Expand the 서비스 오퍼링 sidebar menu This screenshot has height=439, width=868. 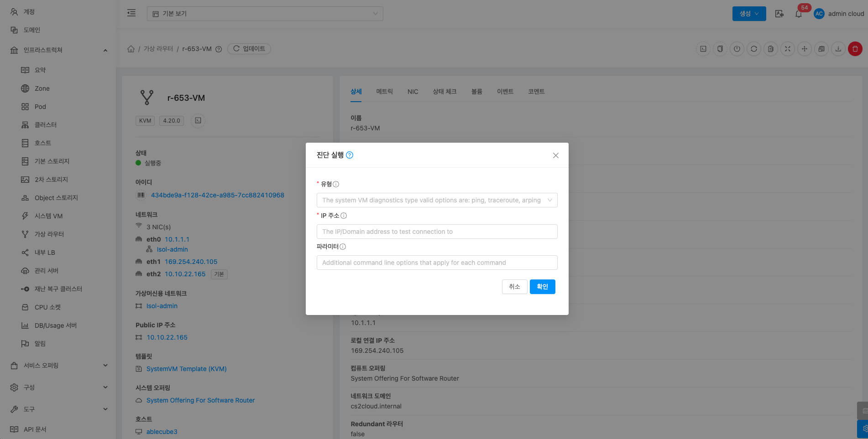pyautogui.click(x=58, y=366)
